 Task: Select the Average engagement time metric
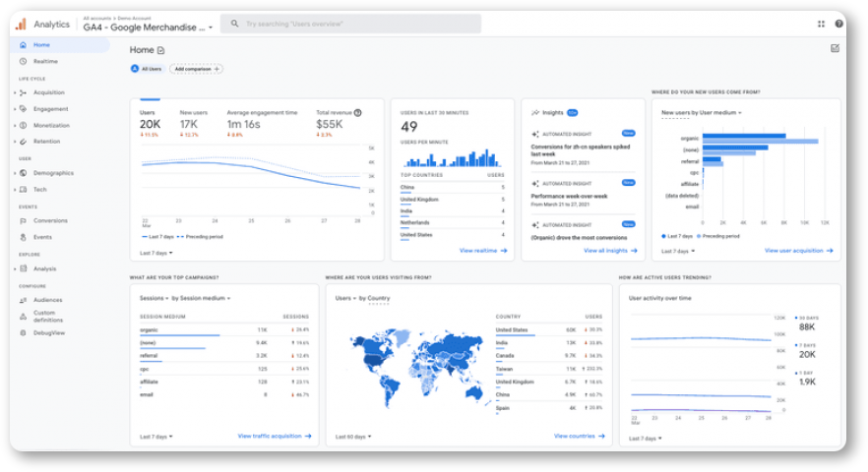[x=262, y=123]
